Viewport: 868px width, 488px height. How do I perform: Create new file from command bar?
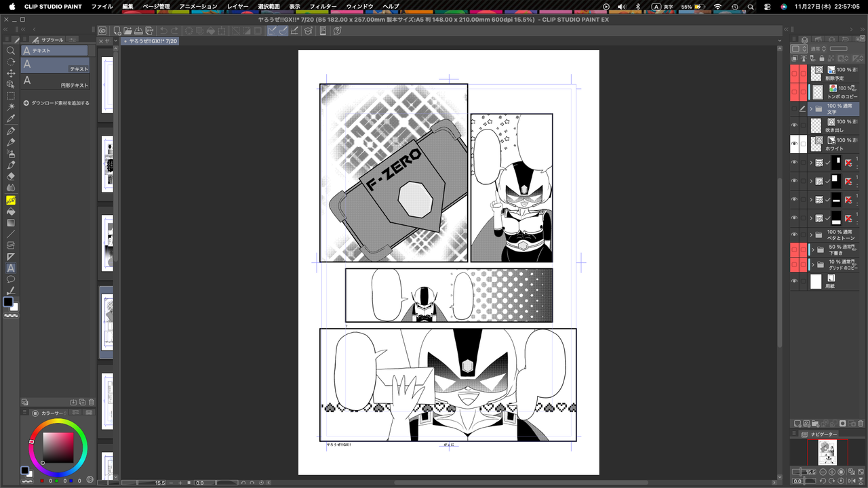coord(117,30)
